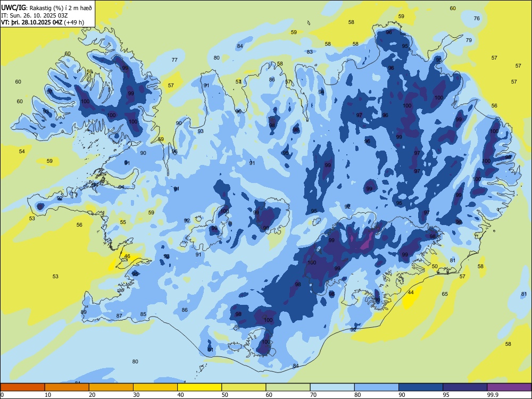532x399 pixels.
Task: Select the dark blue 90–95 legend swatch
Action: (x=421, y=387)
